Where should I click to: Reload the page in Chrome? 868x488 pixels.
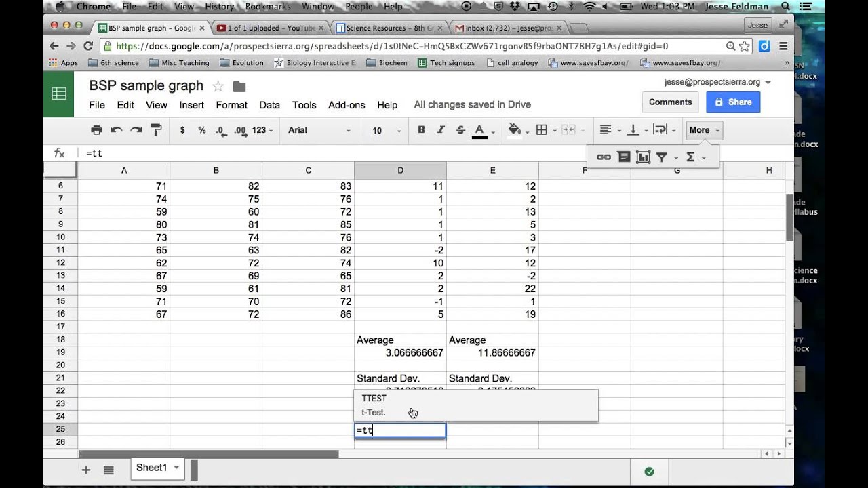pos(88,46)
